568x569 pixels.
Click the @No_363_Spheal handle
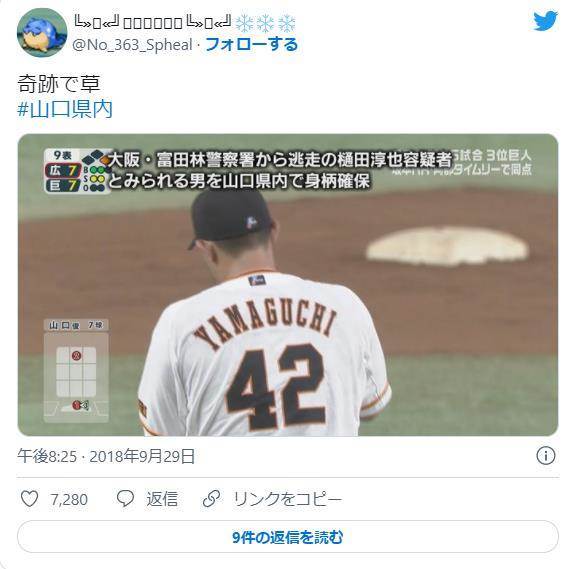[132, 45]
